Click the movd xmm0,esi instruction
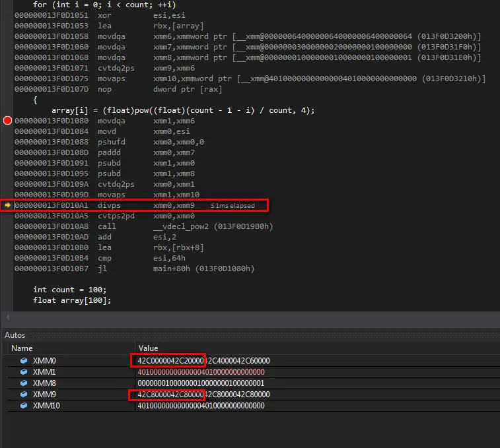 point(102,131)
